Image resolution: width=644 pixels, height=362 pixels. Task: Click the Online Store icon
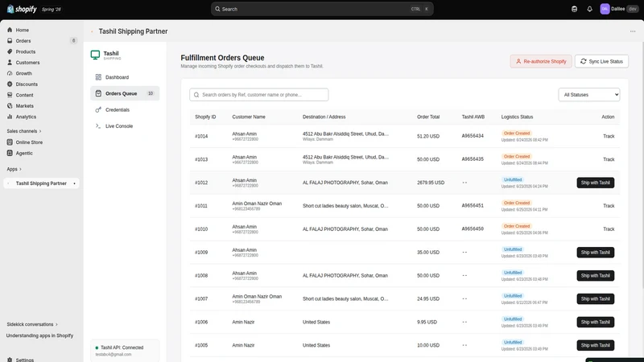(x=10, y=142)
